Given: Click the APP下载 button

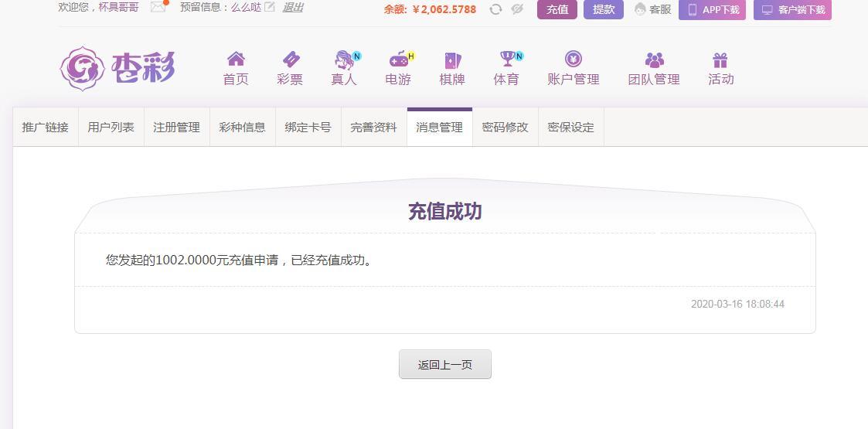Looking at the screenshot, I should point(713,9).
